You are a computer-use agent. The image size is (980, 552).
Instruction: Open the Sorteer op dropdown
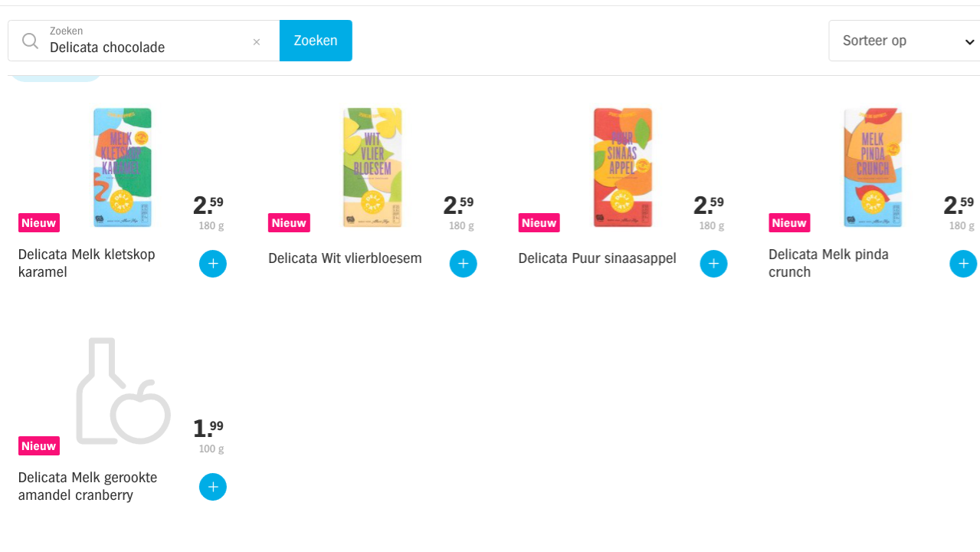click(904, 41)
